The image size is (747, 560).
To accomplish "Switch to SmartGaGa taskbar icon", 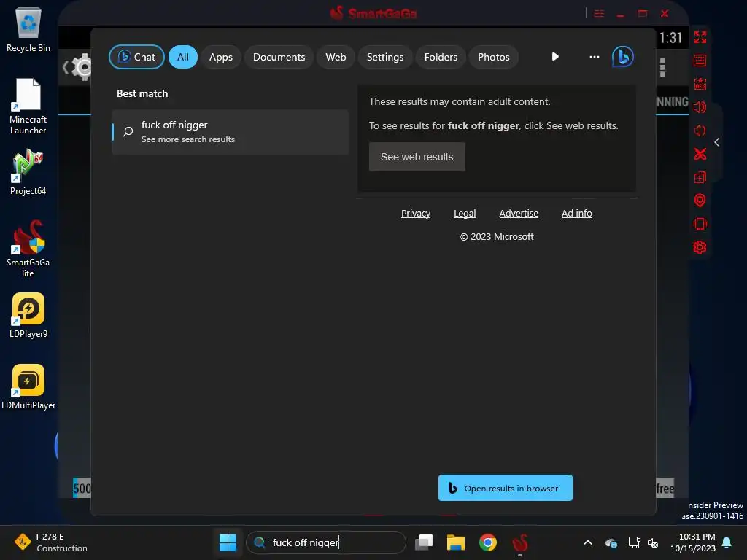I will pos(519,542).
